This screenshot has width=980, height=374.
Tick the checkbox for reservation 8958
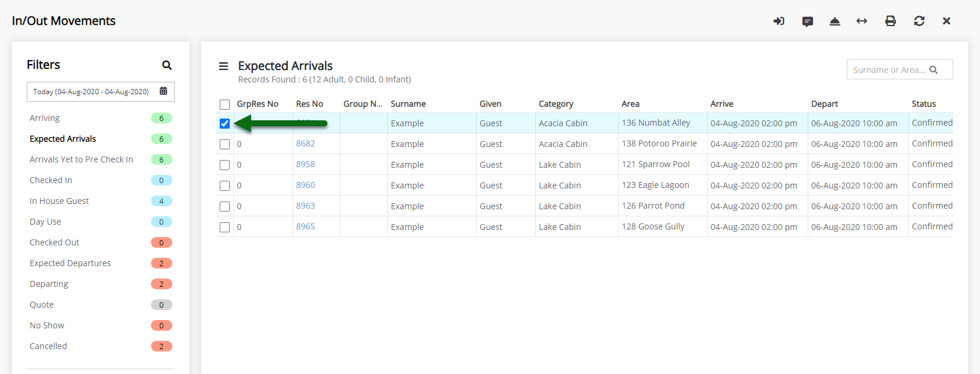(224, 165)
